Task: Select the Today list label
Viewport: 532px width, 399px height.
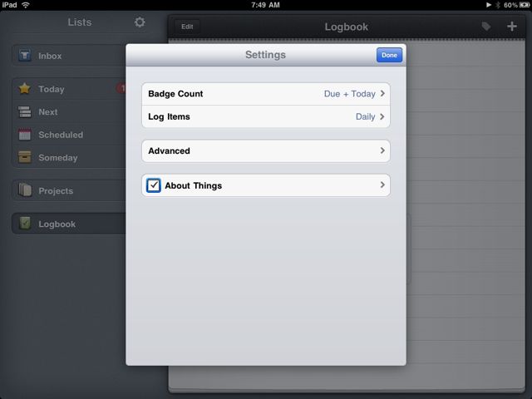Action: 52,89
